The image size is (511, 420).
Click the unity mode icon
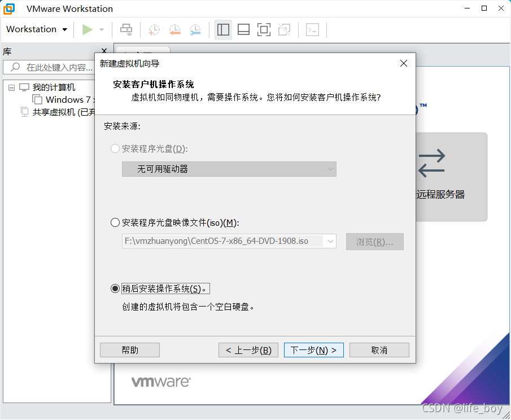pyautogui.click(x=285, y=30)
